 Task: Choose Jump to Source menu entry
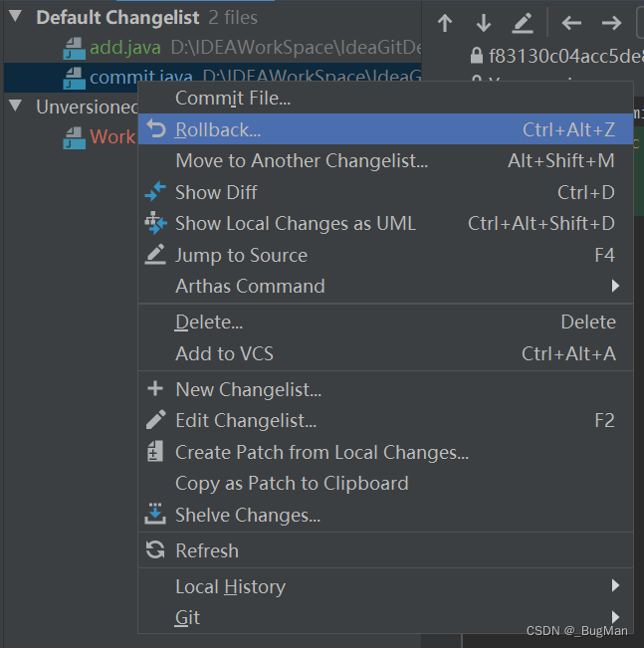385,255
